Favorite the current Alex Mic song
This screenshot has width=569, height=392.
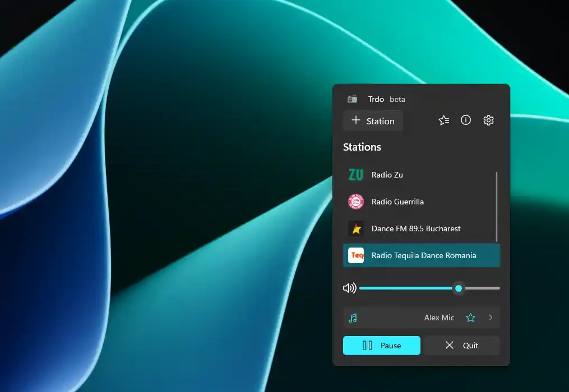click(x=470, y=318)
